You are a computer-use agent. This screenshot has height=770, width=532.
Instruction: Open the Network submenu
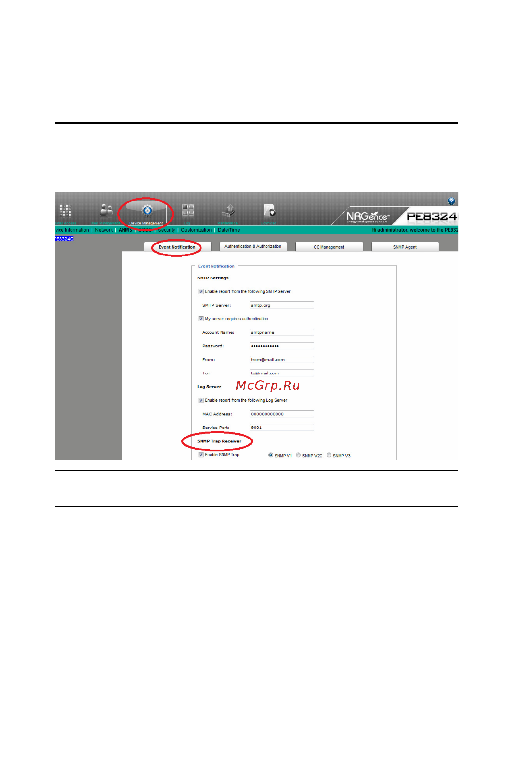[x=104, y=230]
